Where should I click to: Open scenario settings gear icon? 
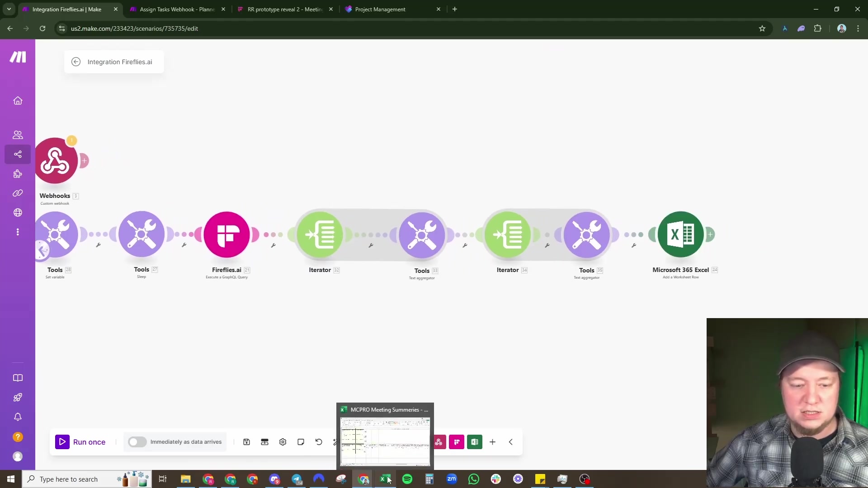click(283, 442)
